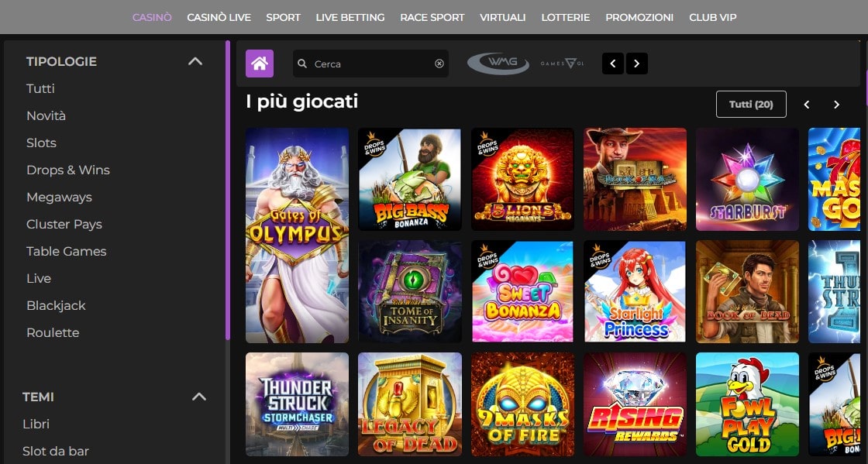Image resolution: width=868 pixels, height=464 pixels.
Task: Collapse the Tipologie section
Action: [x=195, y=61]
